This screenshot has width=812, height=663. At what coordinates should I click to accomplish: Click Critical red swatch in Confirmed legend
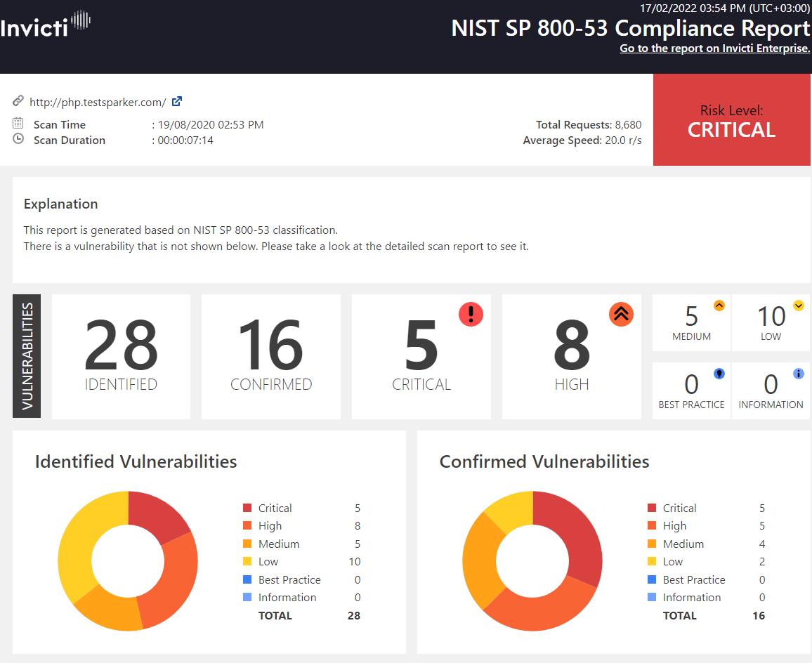point(652,508)
